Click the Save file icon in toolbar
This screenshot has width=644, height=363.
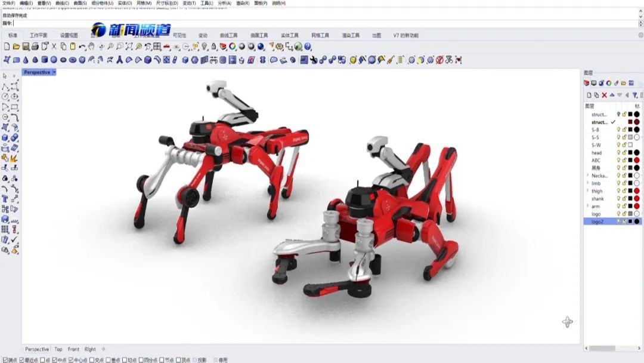26,47
